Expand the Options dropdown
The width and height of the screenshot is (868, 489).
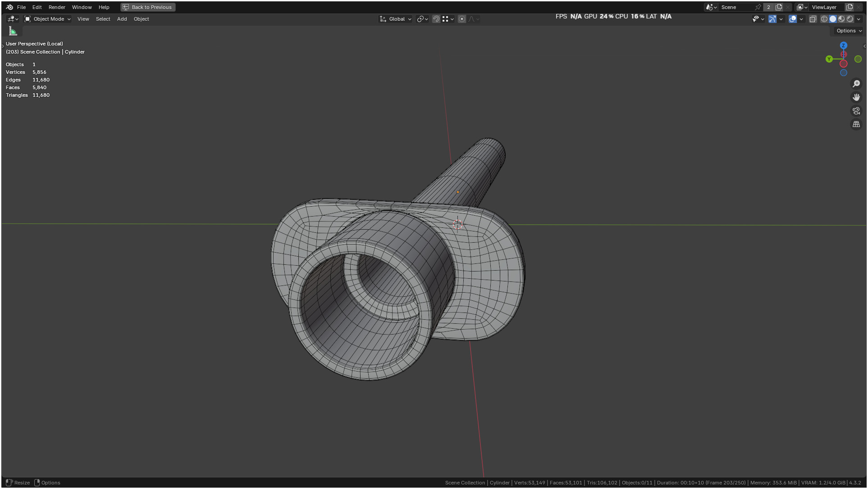coord(849,31)
